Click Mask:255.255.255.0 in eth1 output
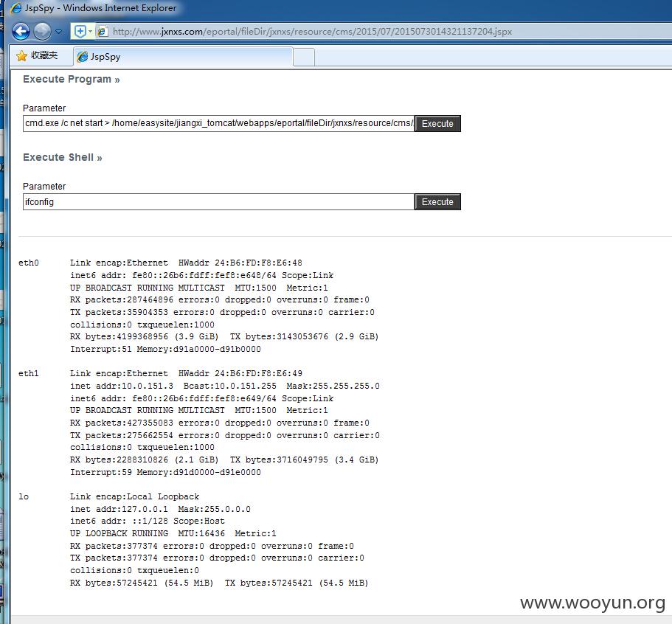The width and height of the screenshot is (672, 624). tap(333, 386)
